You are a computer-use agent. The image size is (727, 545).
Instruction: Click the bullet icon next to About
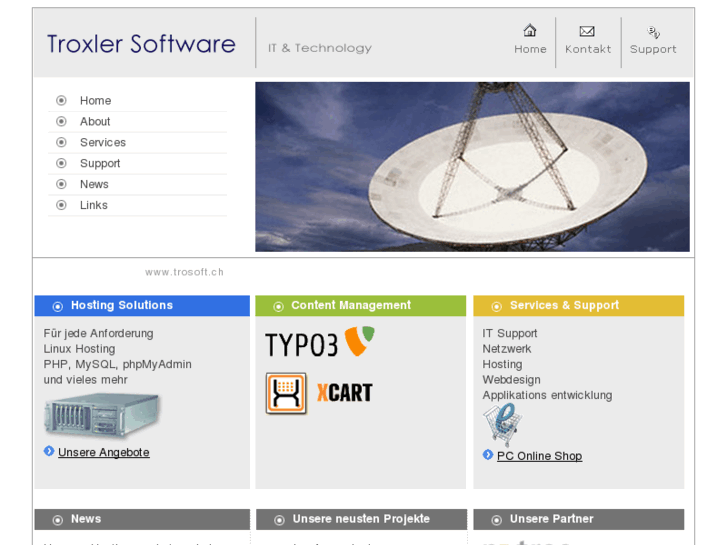pyautogui.click(x=61, y=122)
